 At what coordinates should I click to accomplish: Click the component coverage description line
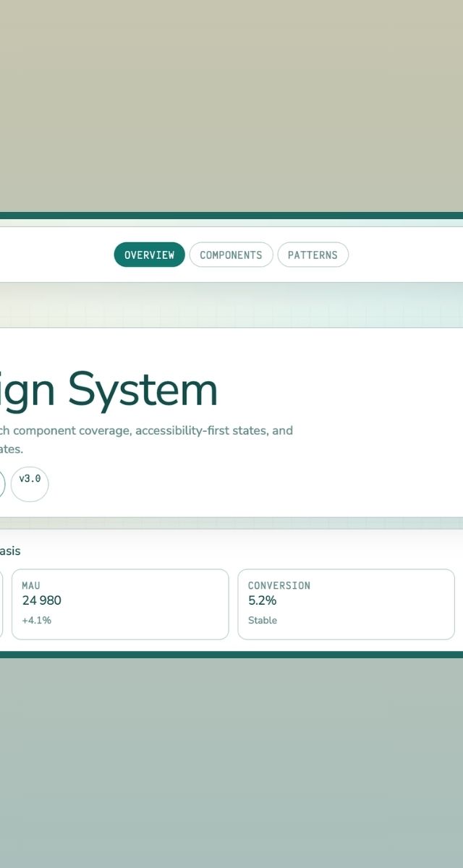click(x=146, y=430)
